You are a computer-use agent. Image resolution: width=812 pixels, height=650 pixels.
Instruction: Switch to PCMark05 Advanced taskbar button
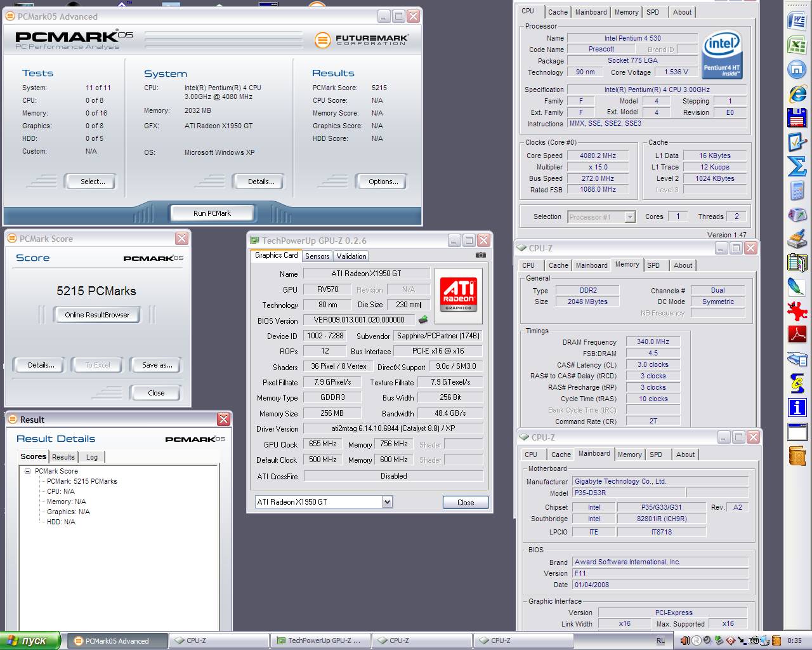(x=117, y=640)
